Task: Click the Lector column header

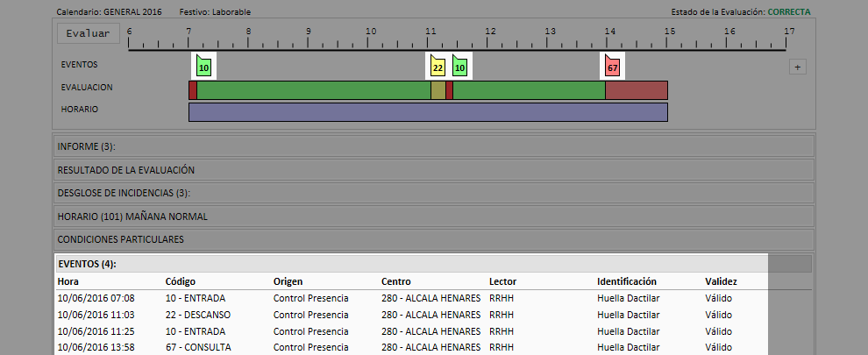Action: click(502, 282)
